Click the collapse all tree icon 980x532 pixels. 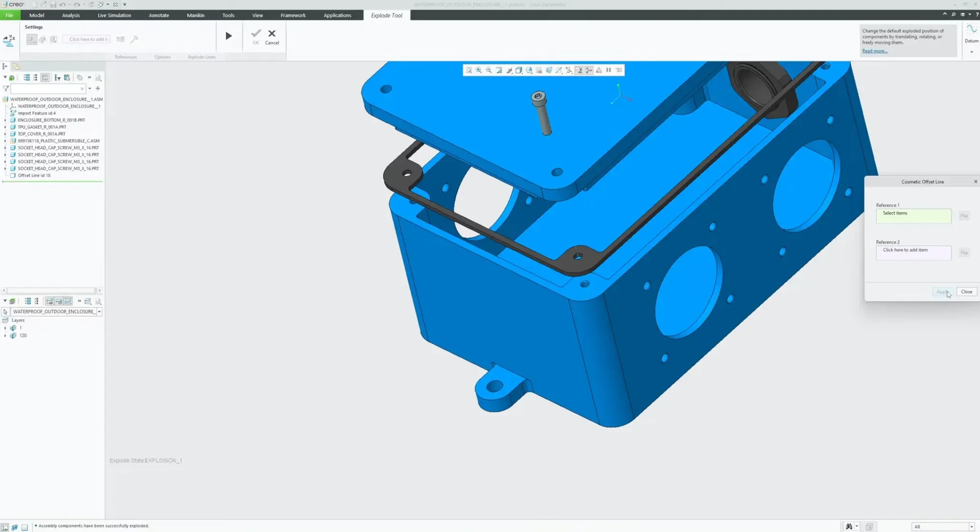(35, 78)
